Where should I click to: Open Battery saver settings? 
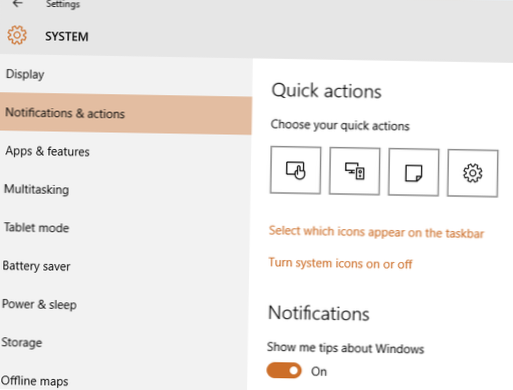coord(124,266)
